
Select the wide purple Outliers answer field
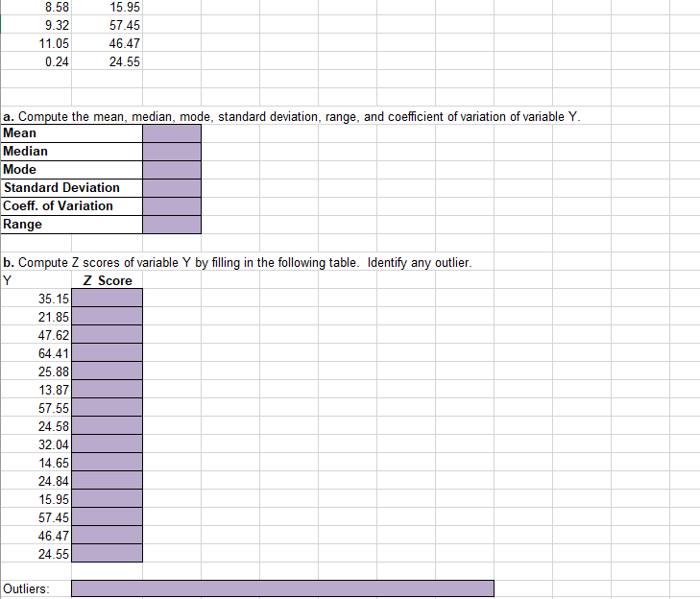pyautogui.click(x=282, y=588)
